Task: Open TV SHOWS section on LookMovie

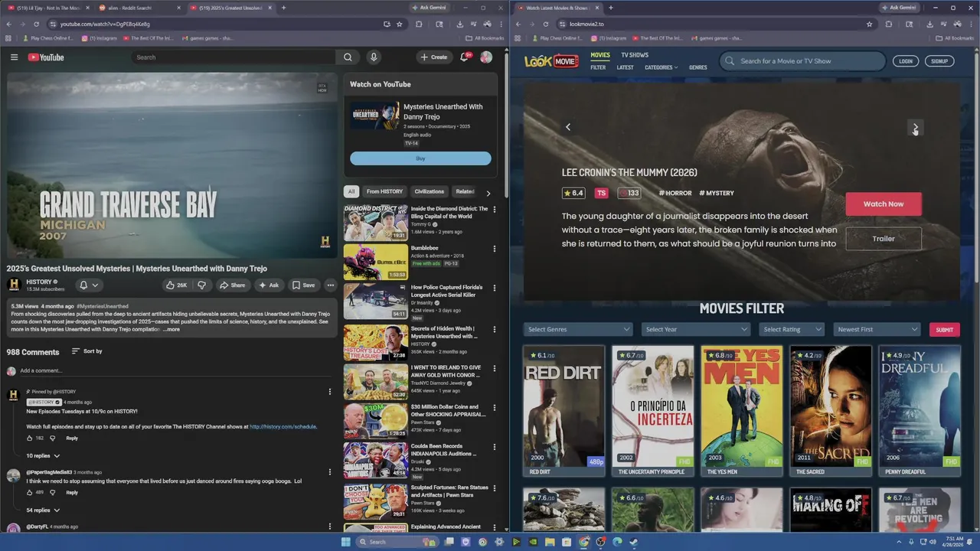Action: point(635,55)
